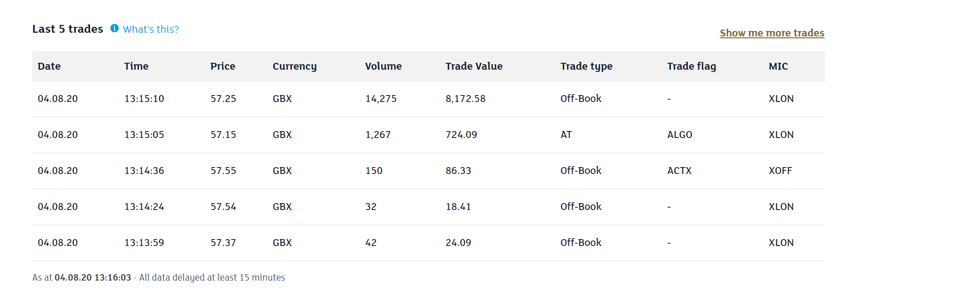The image size is (980, 288).
Task: Click the Trade type column header
Action: click(x=587, y=66)
